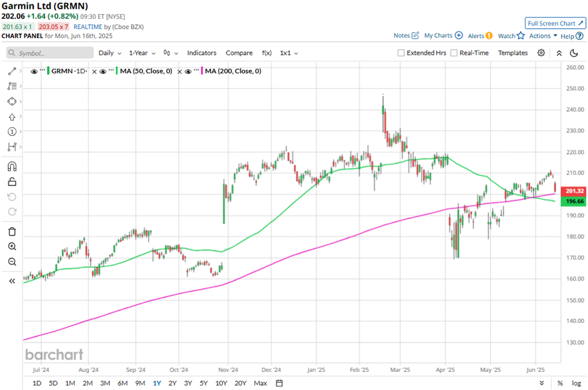Image resolution: width=588 pixels, height=390 pixels.
Task: Zoom out on the chart
Action: pyautogui.click(x=11, y=262)
